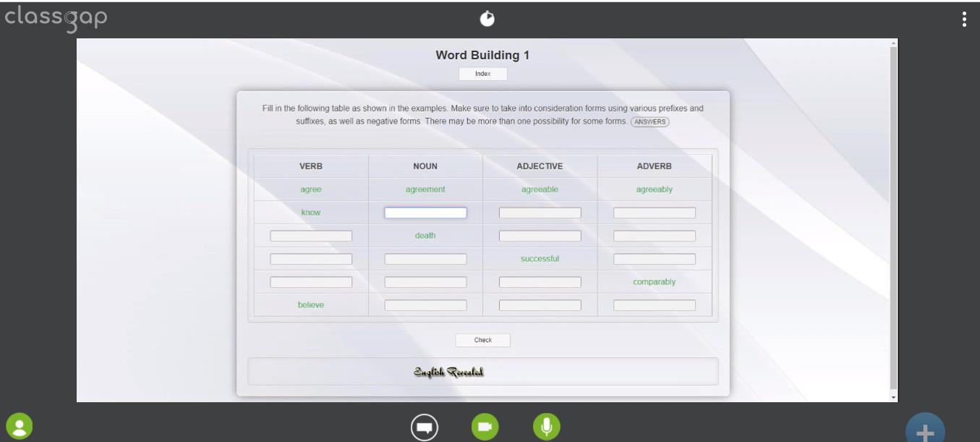Click the adjective field in 'comparably' row
This screenshot has height=442, width=980.
(540, 282)
